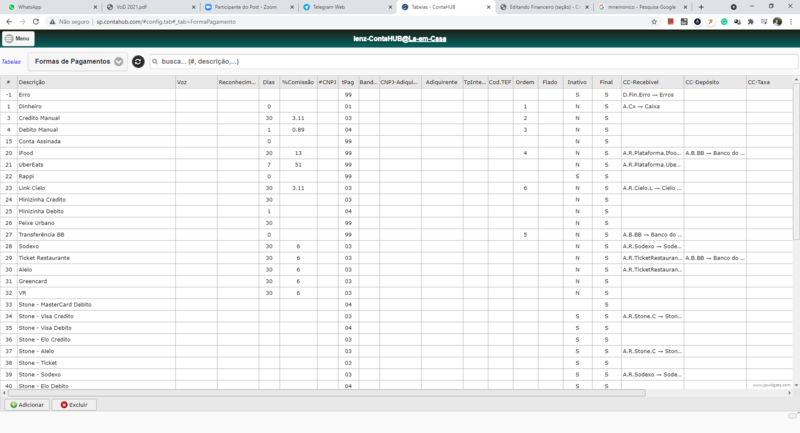Click the search magnifier icon
The height and width of the screenshot is (433, 800).
click(x=155, y=62)
